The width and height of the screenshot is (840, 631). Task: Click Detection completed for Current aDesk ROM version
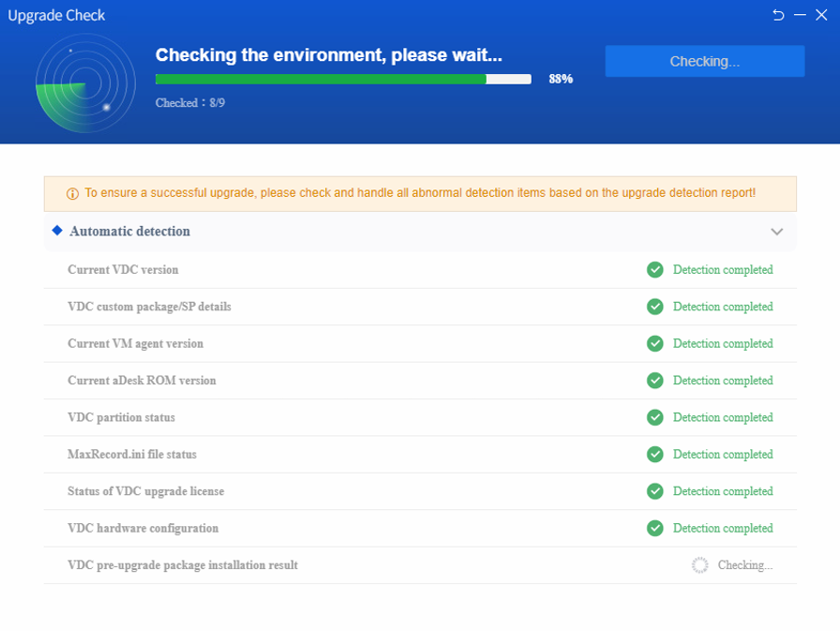pyautogui.click(x=723, y=381)
